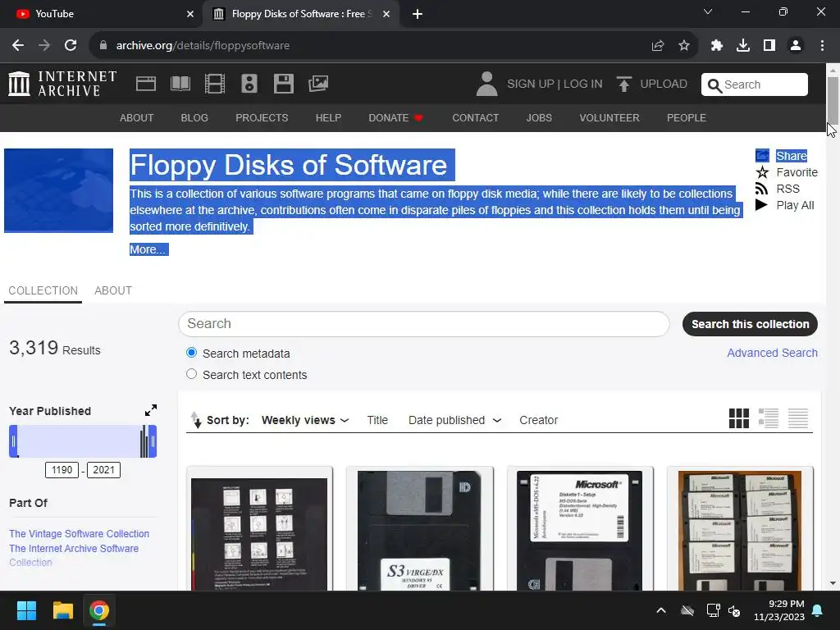
Task: Open The Vintage Software Collection link
Action: [x=80, y=533]
